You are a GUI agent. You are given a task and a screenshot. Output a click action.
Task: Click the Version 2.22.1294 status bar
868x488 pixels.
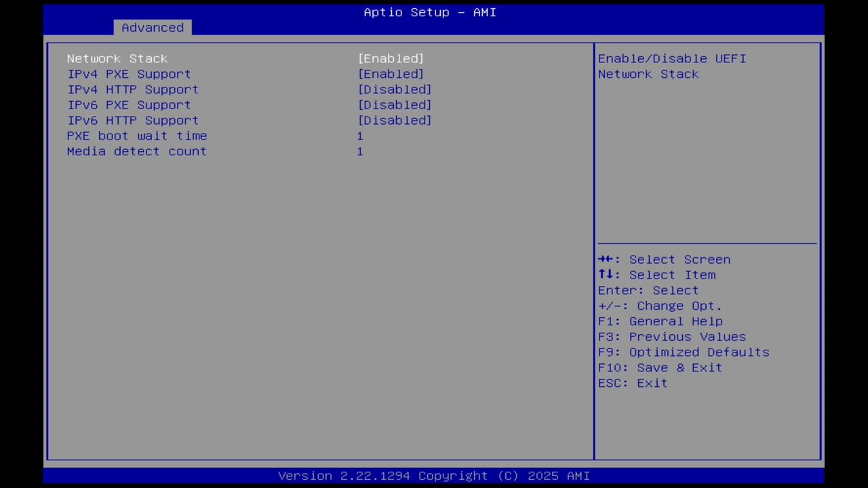point(434,475)
